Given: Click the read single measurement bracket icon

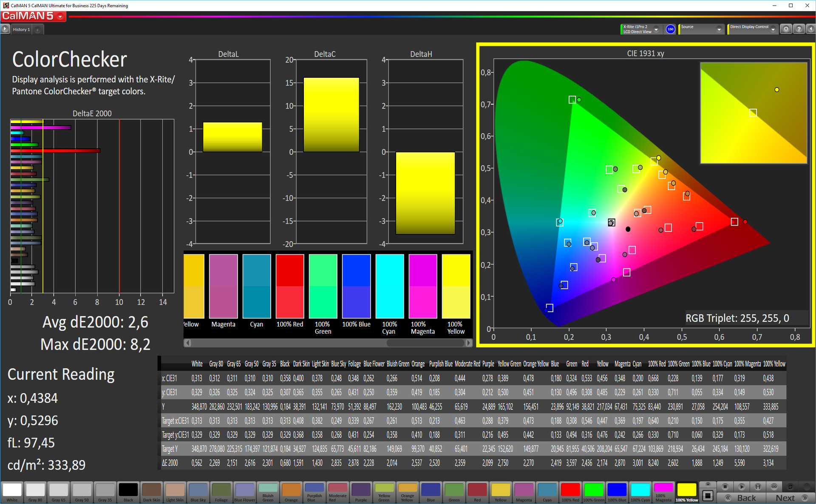Looking at the screenshot, I should click(x=758, y=486).
